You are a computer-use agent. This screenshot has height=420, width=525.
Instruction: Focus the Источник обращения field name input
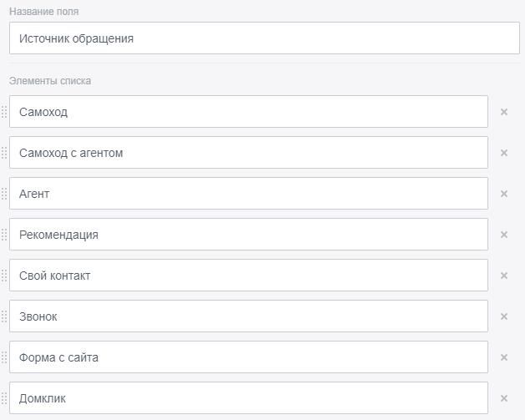point(264,38)
